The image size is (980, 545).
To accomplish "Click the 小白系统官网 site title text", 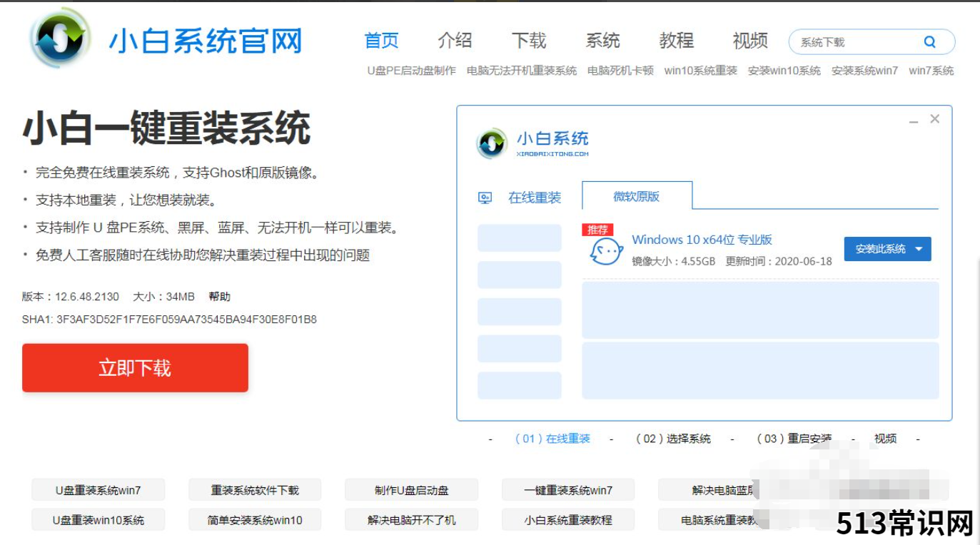I will coord(206,41).
